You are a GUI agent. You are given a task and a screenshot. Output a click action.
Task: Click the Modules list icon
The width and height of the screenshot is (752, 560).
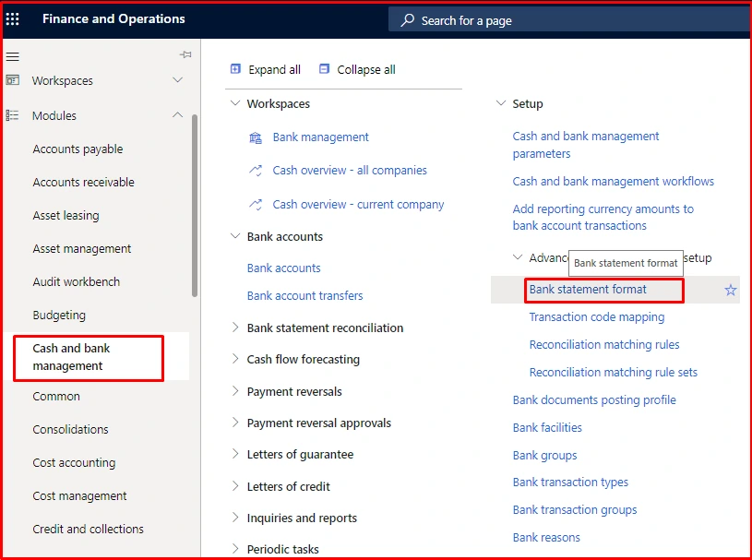pos(13,115)
